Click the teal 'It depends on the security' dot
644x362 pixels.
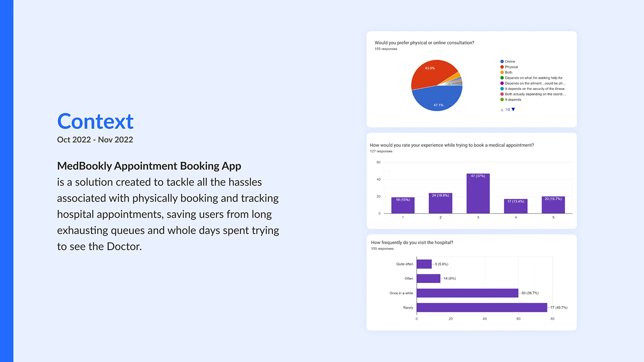coord(502,89)
